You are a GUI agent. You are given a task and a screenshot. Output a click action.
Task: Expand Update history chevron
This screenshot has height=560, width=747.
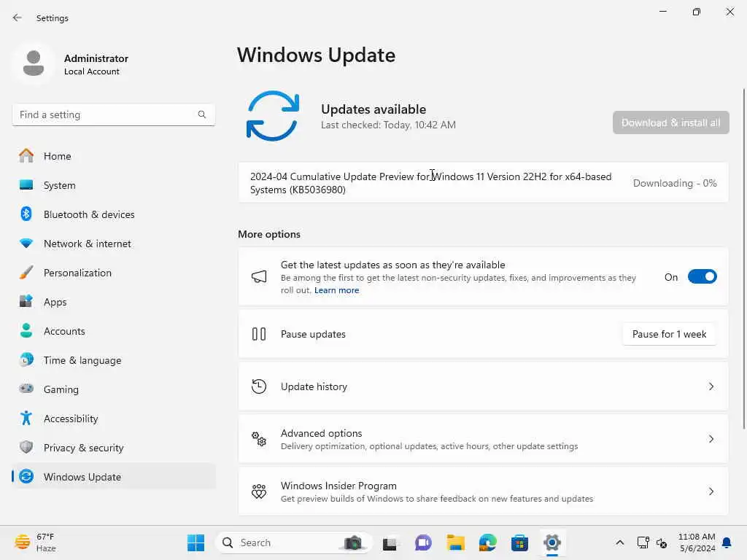[711, 386]
